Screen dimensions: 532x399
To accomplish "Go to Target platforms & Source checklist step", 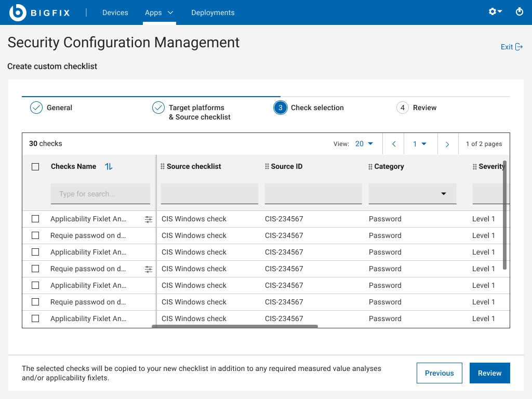I will (x=199, y=112).
